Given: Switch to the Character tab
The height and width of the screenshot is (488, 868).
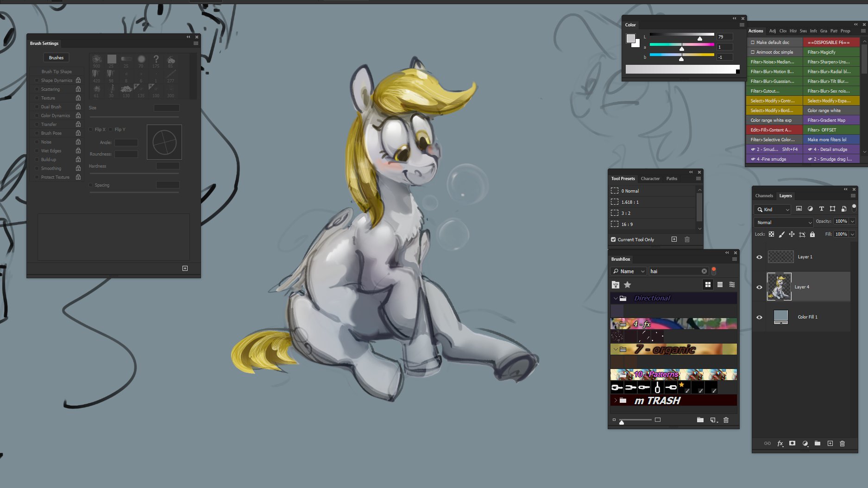Looking at the screenshot, I should [x=650, y=179].
